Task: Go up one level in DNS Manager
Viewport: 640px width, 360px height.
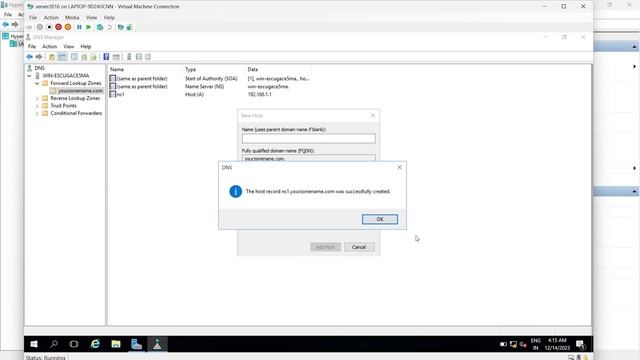Action: 52,57
